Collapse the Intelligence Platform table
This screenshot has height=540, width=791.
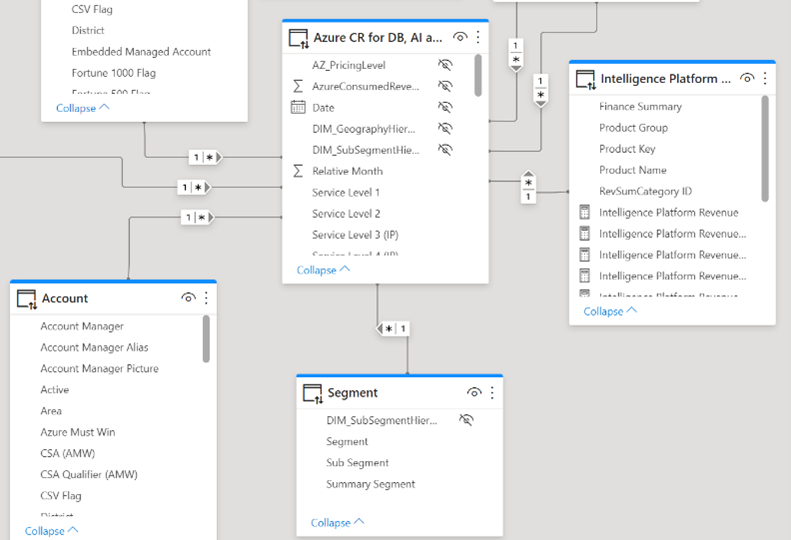click(610, 311)
